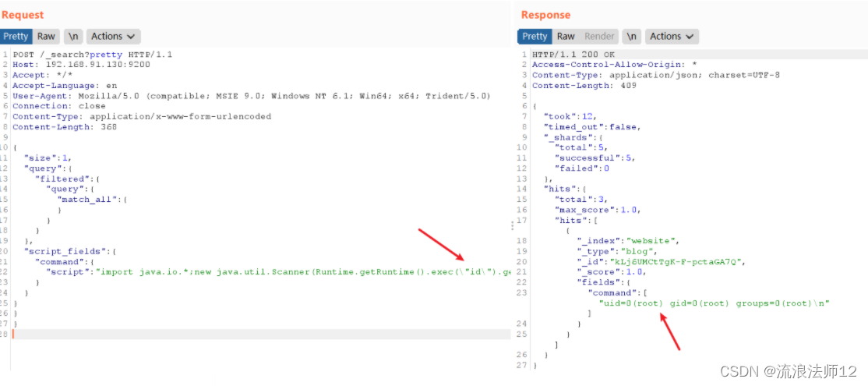Click the "command":{ line in the request
The height and width of the screenshot is (386, 868).
point(65,262)
